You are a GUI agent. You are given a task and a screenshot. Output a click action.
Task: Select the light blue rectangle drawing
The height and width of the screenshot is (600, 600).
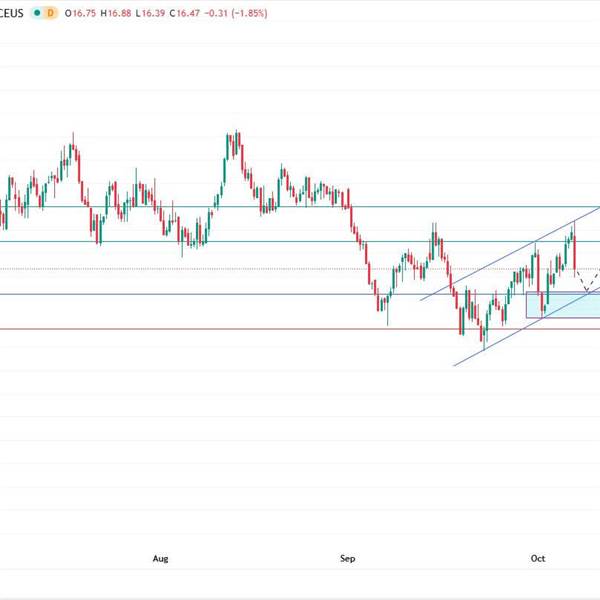coord(563,305)
